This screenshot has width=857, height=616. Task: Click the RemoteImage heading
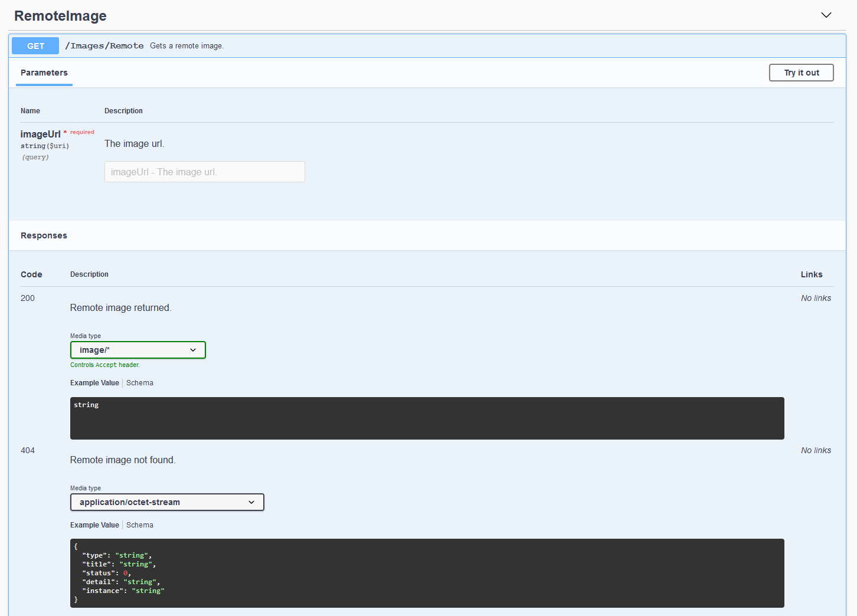click(x=60, y=16)
